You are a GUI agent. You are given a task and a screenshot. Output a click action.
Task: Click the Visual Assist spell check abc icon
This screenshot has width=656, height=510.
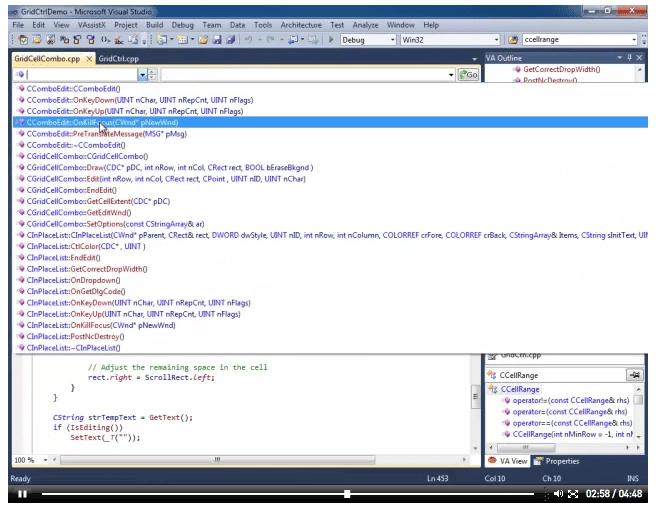pyautogui.click(x=119, y=40)
